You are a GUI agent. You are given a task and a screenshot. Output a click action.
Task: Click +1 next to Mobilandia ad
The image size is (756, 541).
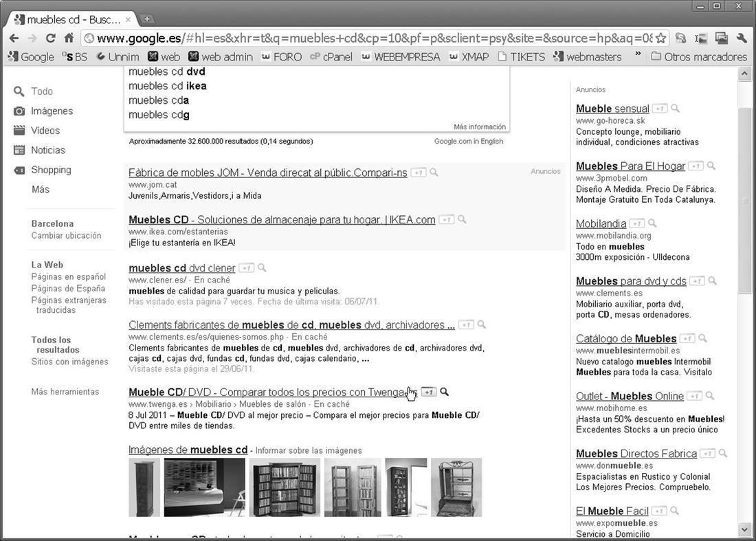click(x=637, y=223)
